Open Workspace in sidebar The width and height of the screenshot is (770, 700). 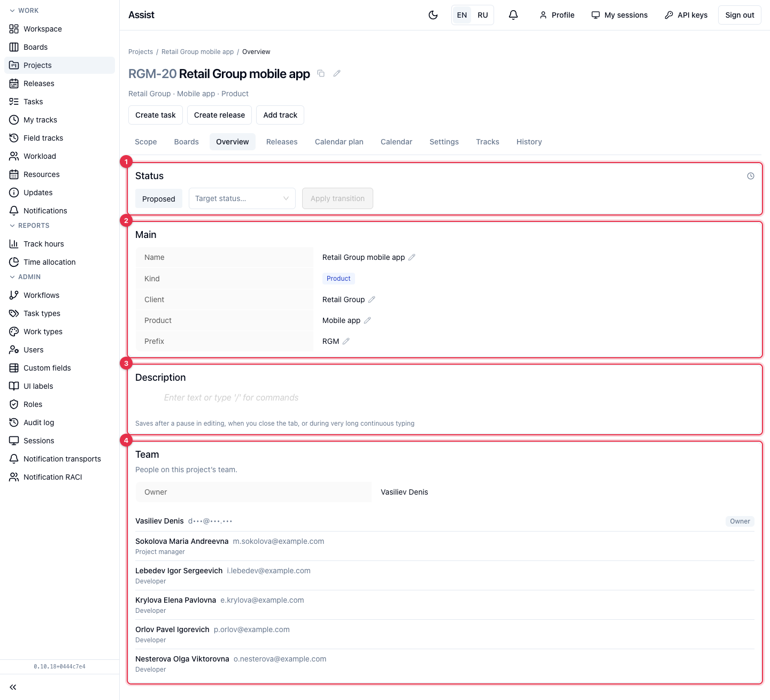tap(59, 29)
